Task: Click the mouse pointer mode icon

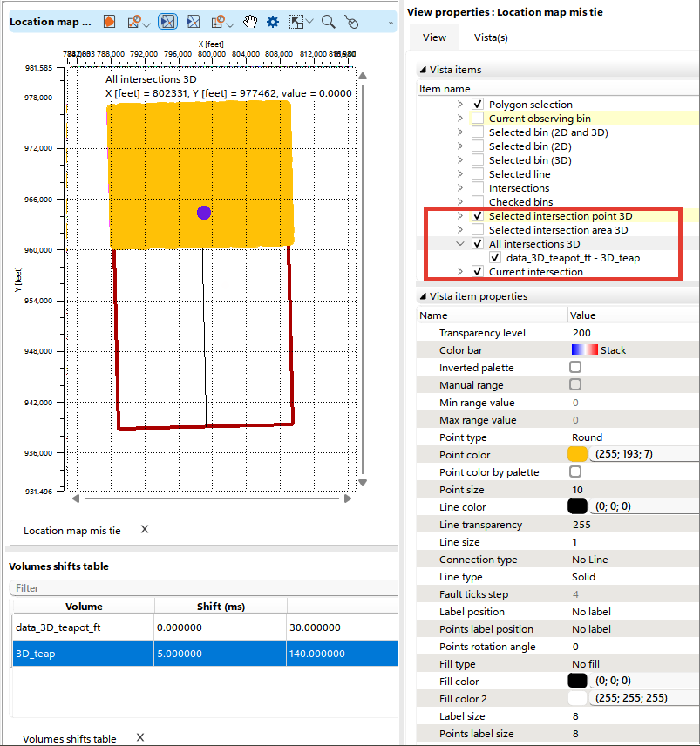Action: 351,22
